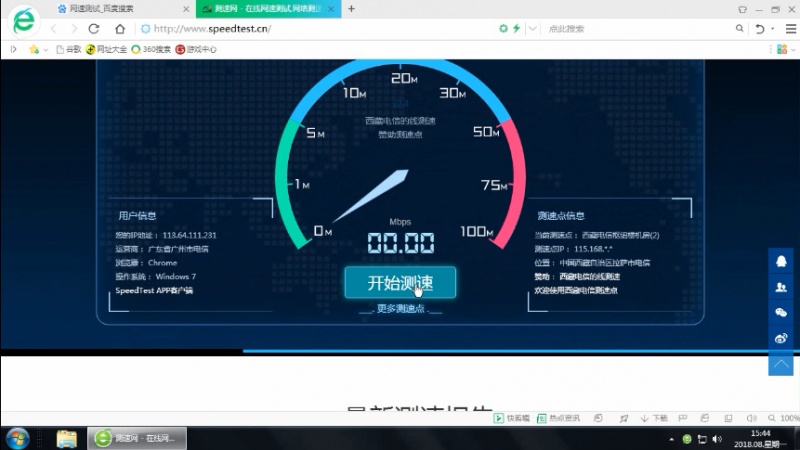Click the SpeedTest APP客户端 link
This screenshot has width=800, height=450.
154,290
